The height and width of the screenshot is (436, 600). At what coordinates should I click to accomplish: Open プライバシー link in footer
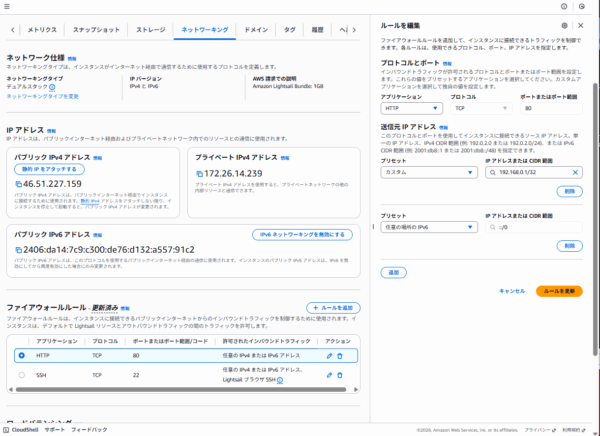(540, 430)
